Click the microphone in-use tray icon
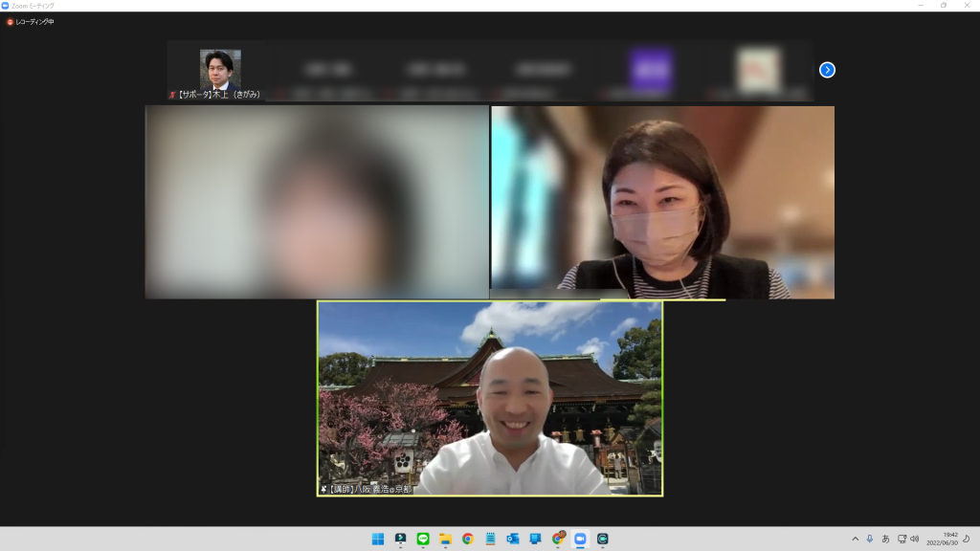Viewport: 980px width, 551px height. [870, 539]
